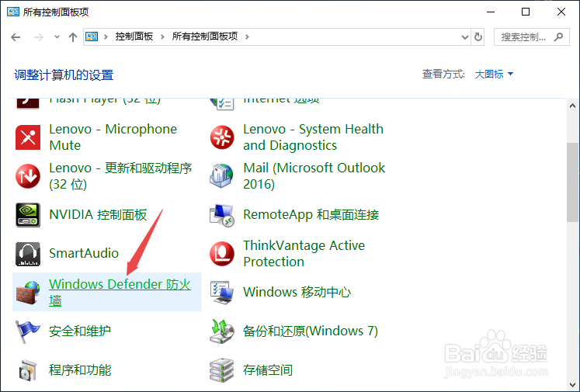580x392 pixels.
Task: Expand chevron after 控制面板 breadcrumb
Action: click(162, 36)
